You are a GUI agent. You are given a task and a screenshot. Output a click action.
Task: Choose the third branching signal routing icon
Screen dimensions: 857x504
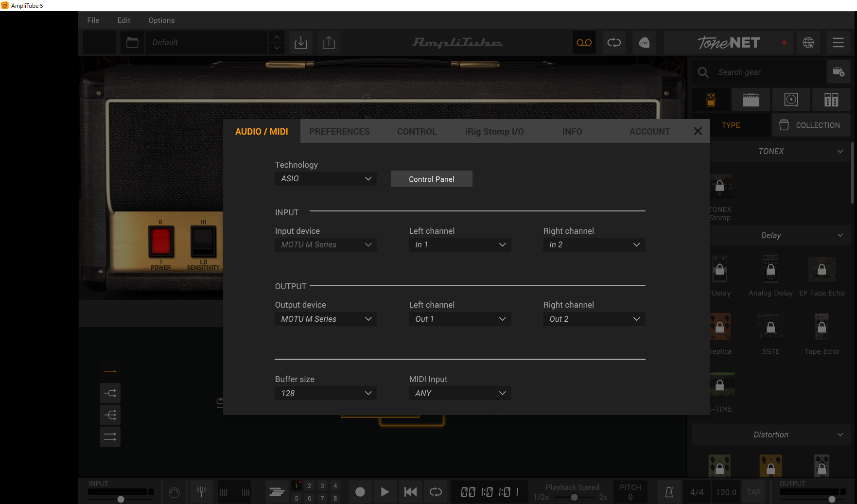click(x=110, y=415)
